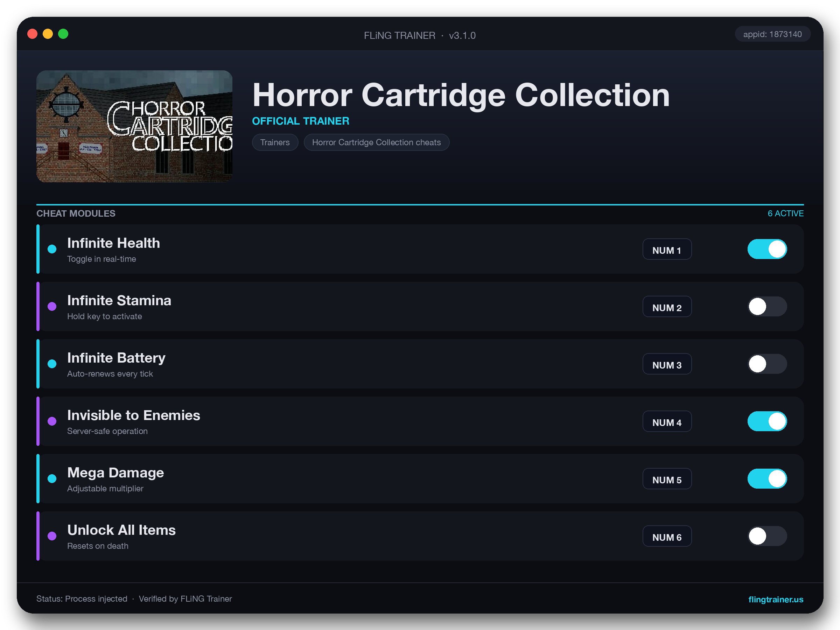Click the Resets on death description
840x630 pixels.
tap(98, 546)
